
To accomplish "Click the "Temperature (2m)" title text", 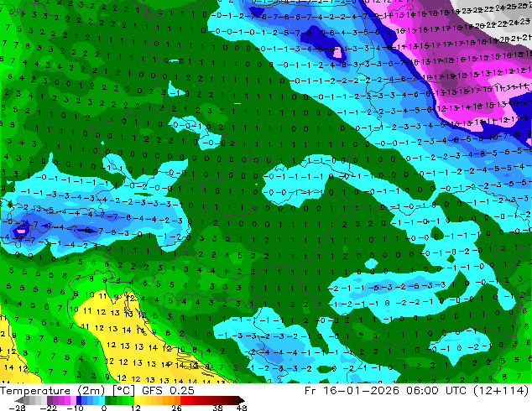I will 53,391.
